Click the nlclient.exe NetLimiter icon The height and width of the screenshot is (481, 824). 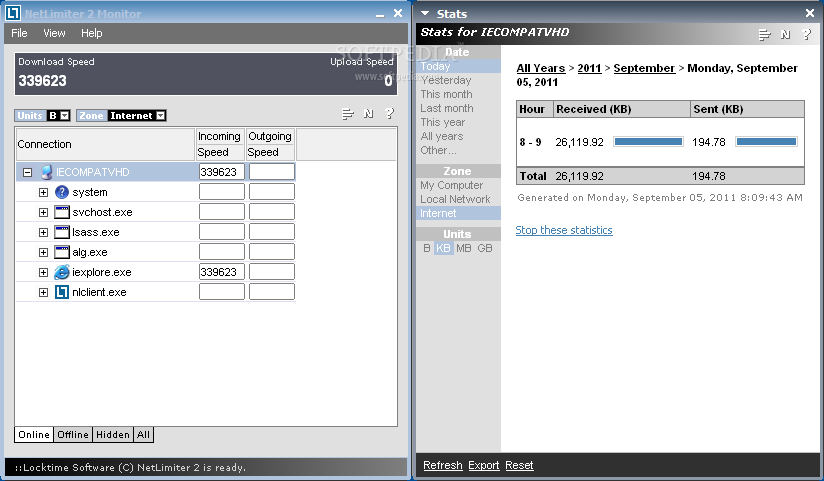pyautogui.click(x=62, y=292)
